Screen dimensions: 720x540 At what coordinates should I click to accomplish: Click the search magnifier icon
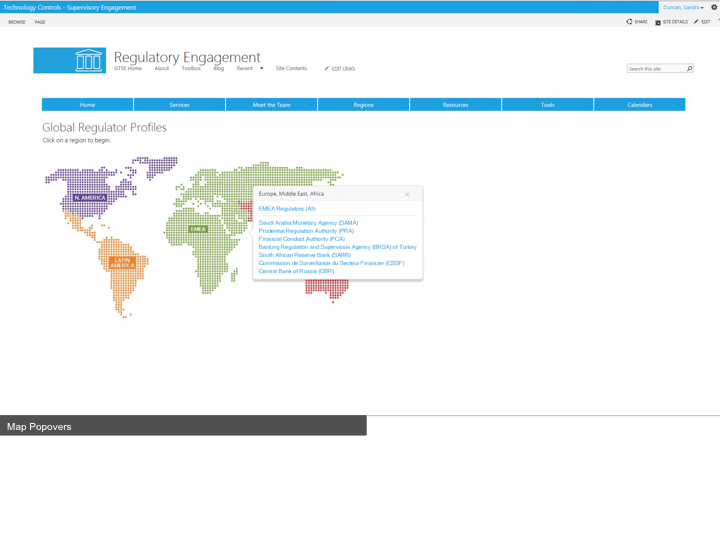click(x=689, y=69)
